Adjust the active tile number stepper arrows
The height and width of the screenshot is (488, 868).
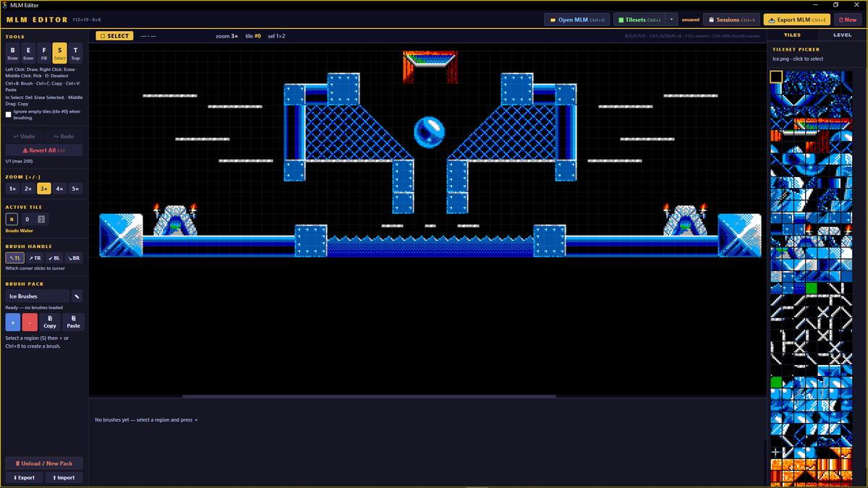point(42,219)
